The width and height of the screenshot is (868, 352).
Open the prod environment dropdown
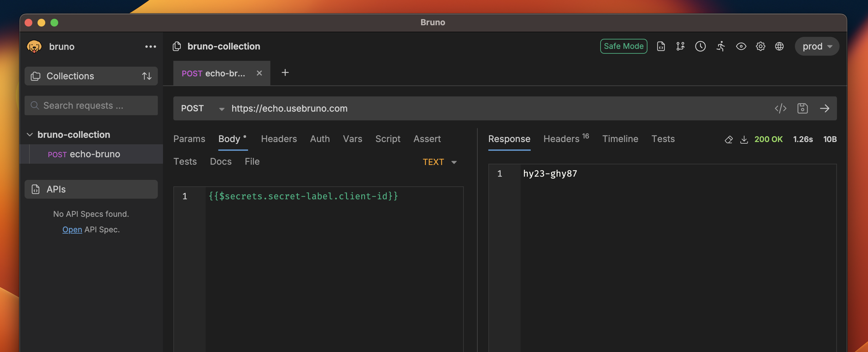point(817,46)
